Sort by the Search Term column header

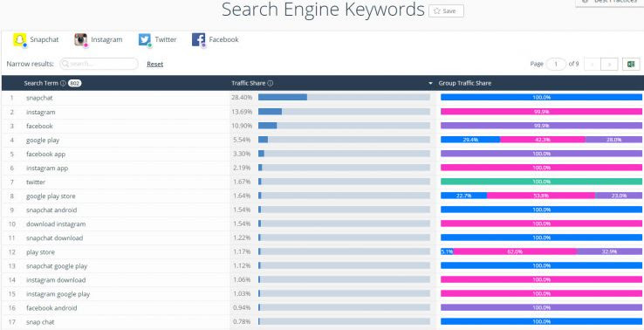click(41, 83)
